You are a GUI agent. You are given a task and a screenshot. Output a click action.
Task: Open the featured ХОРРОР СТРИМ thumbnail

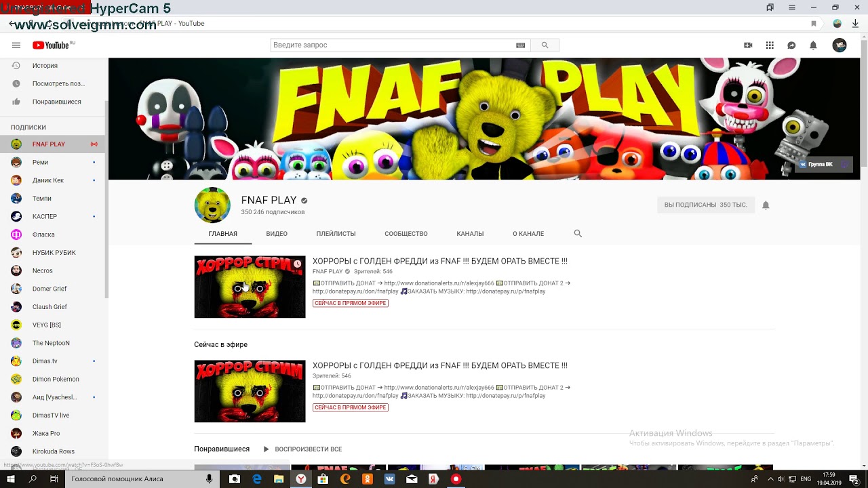(250, 287)
